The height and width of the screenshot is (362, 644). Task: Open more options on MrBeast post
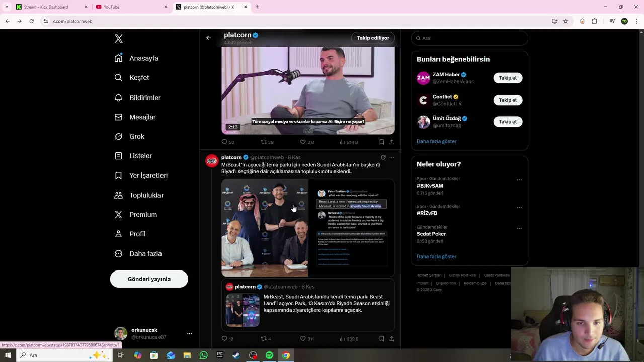(x=392, y=157)
